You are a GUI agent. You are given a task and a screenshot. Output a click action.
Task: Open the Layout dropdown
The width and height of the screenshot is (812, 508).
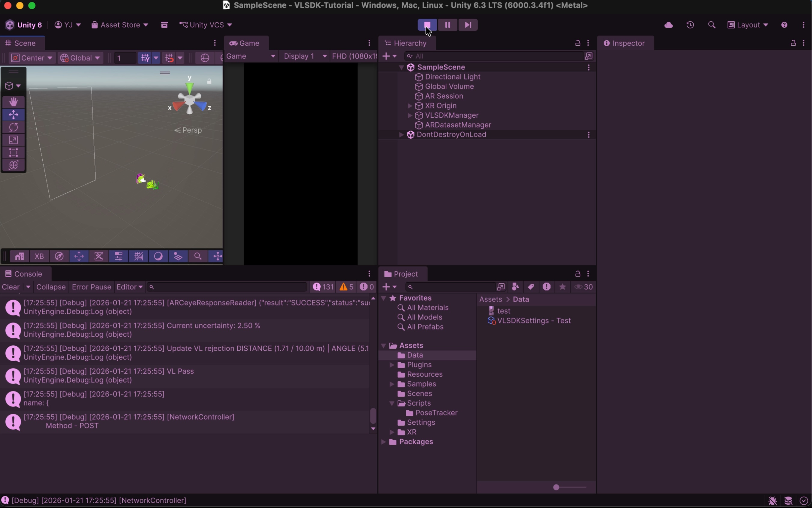(748, 25)
